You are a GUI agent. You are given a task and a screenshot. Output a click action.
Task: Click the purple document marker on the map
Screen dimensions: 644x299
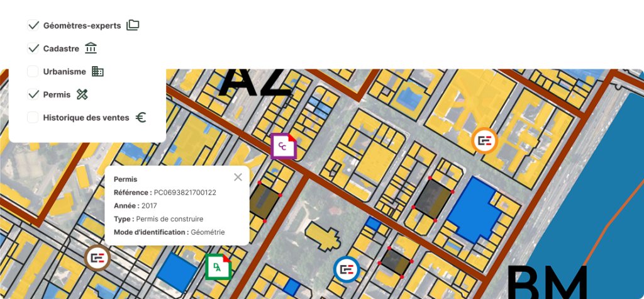point(283,146)
